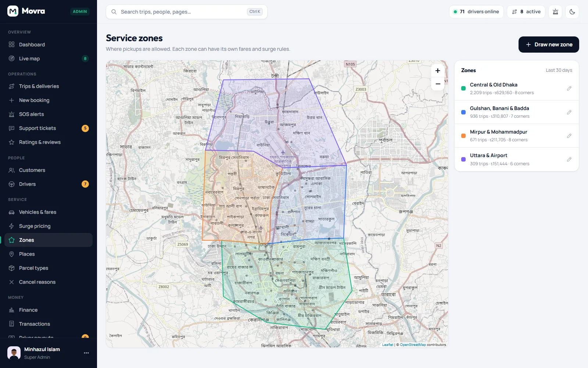This screenshot has width=588, height=368.
Task: Click the Service zones heading
Action: coord(134,38)
